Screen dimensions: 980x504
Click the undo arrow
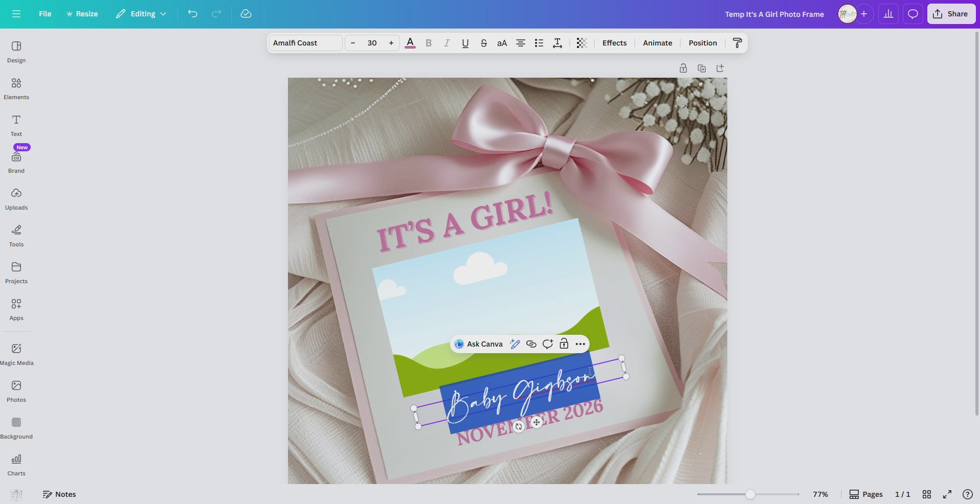[x=192, y=14]
